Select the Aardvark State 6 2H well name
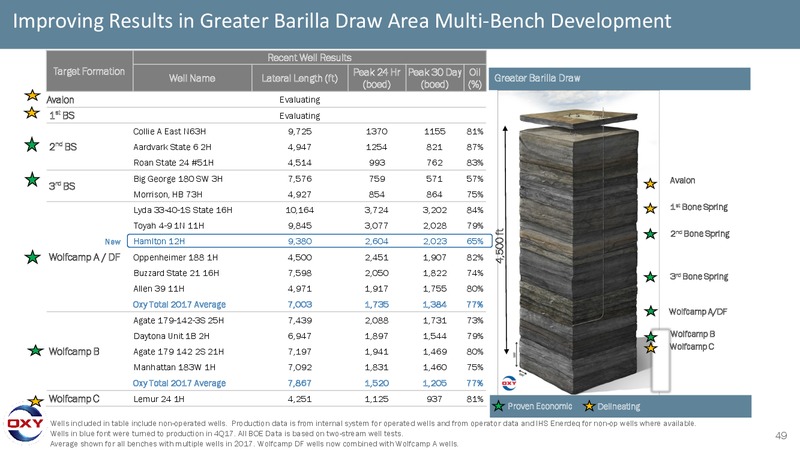800x450 pixels. pos(172,147)
